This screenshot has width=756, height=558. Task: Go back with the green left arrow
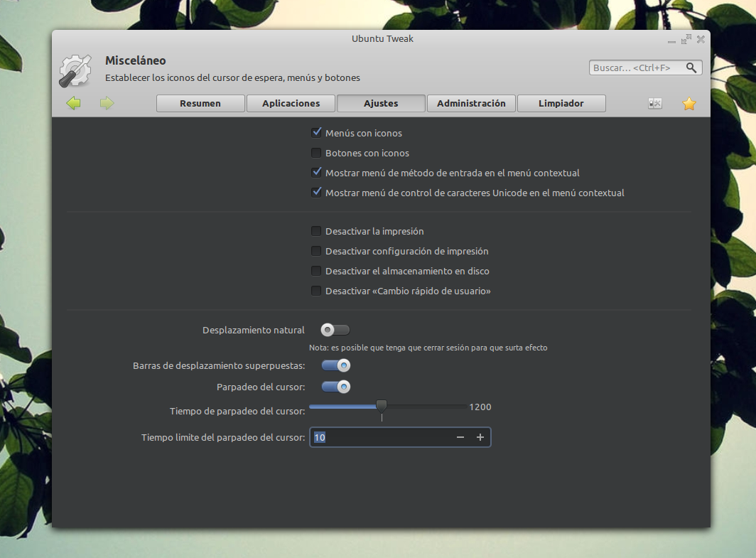tap(74, 103)
